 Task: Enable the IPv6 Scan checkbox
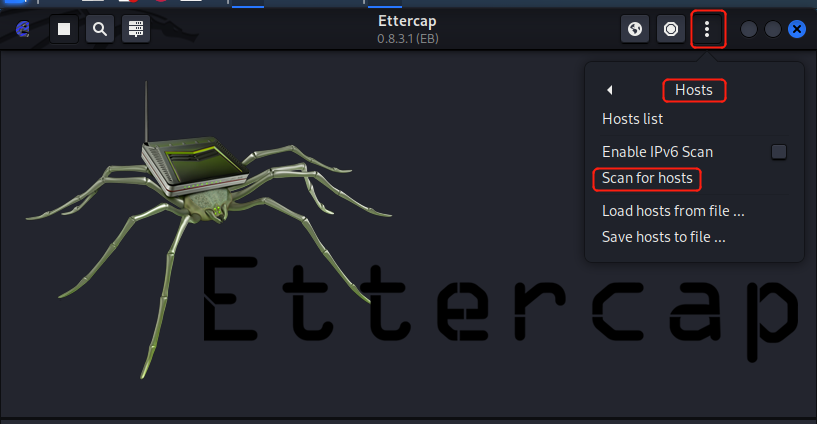click(779, 152)
